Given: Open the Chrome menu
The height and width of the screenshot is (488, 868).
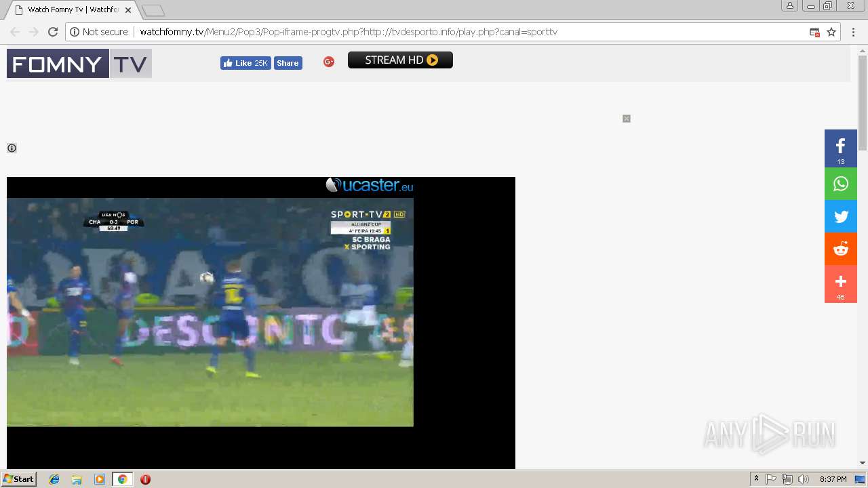Looking at the screenshot, I should tap(854, 32).
